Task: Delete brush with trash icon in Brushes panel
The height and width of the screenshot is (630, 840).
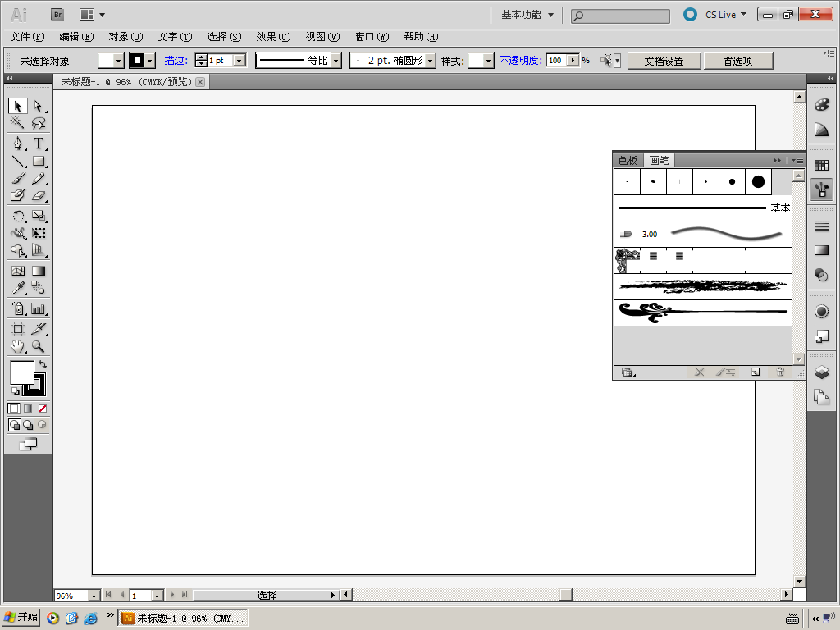Action: [781, 372]
